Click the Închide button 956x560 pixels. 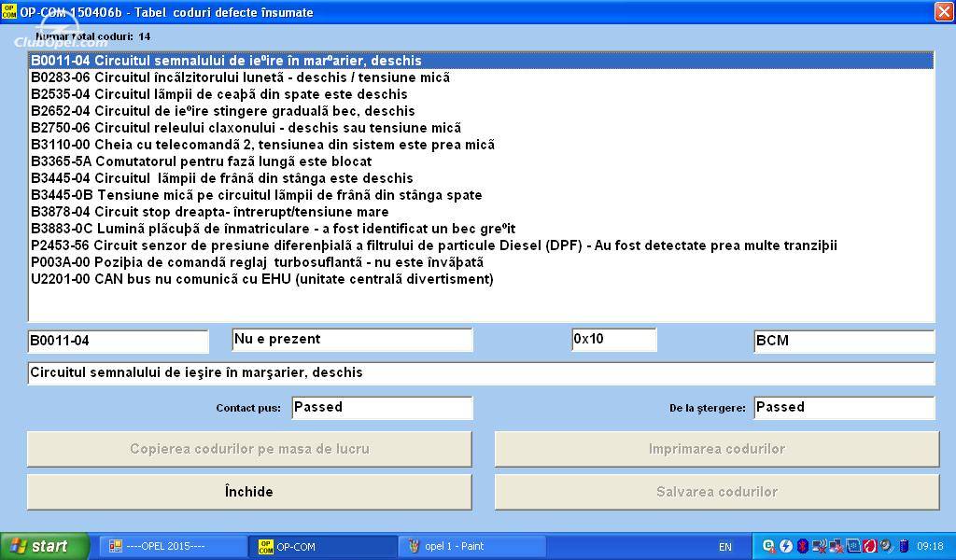(249, 492)
